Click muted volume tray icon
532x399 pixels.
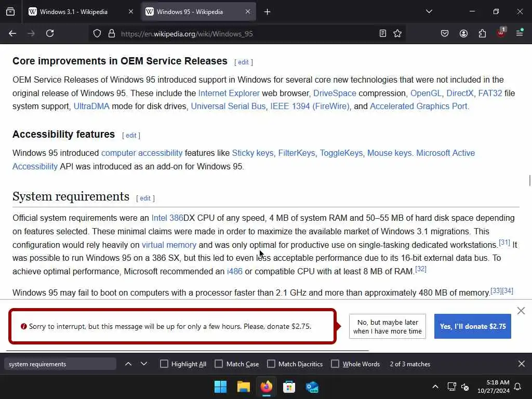click(x=465, y=387)
